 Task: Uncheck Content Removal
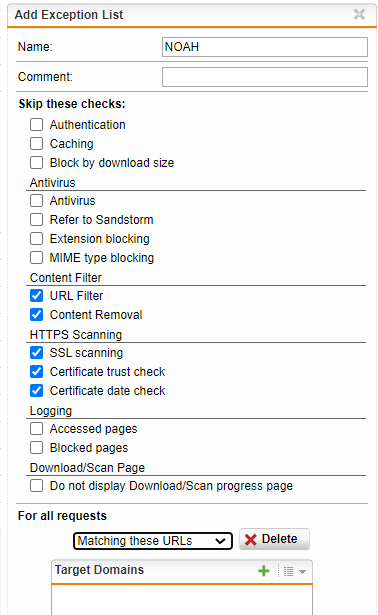[36, 315]
